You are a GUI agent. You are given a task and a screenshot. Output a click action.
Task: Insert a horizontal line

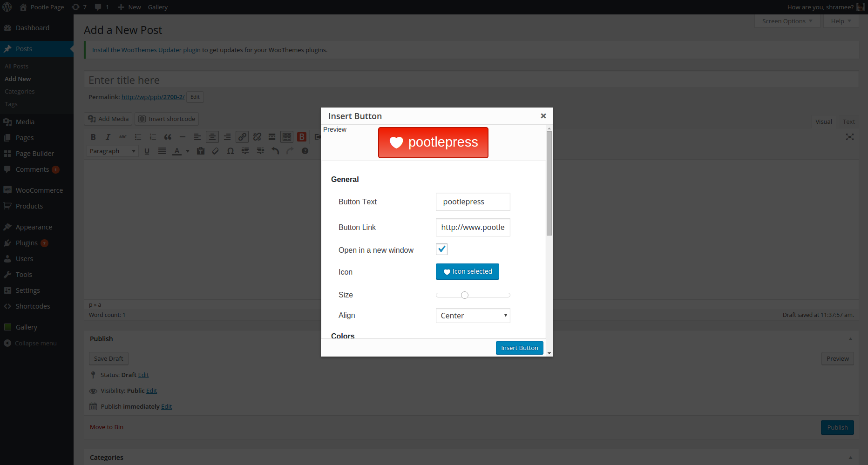pos(183,137)
